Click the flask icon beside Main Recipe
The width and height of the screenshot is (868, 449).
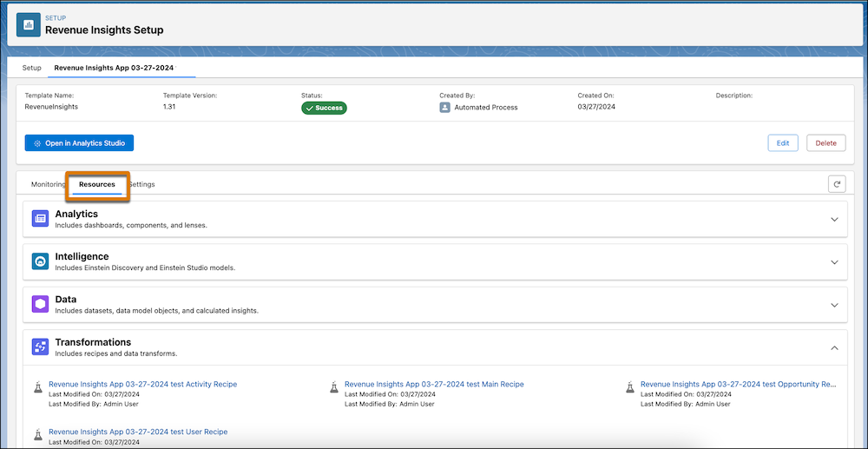pos(334,386)
